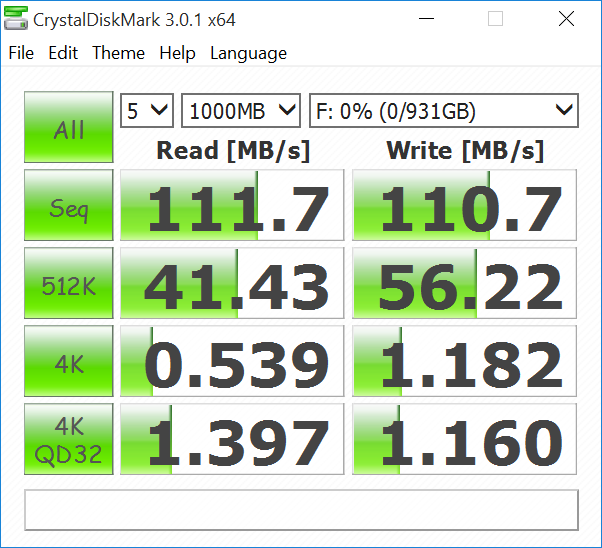Select the 512K write value 56.22
This screenshot has width=602, height=548.
tap(465, 283)
